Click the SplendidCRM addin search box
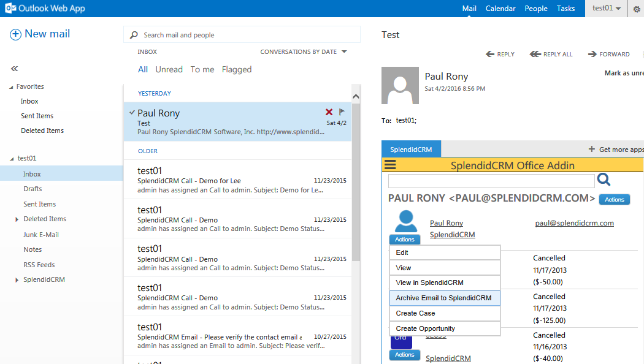This screenshot has height=364, width=644. 491,181
